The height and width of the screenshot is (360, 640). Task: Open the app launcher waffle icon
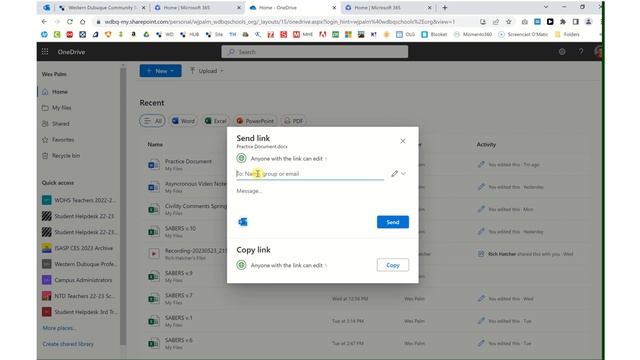point(45,51)
